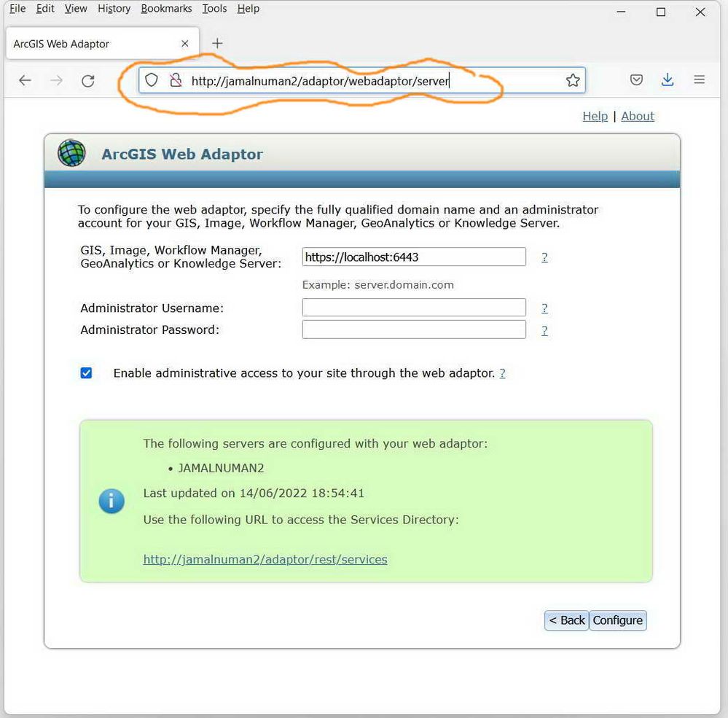The image size is (728, 718).
Task: Close the browser window
Action: click(x=700, y=12)
